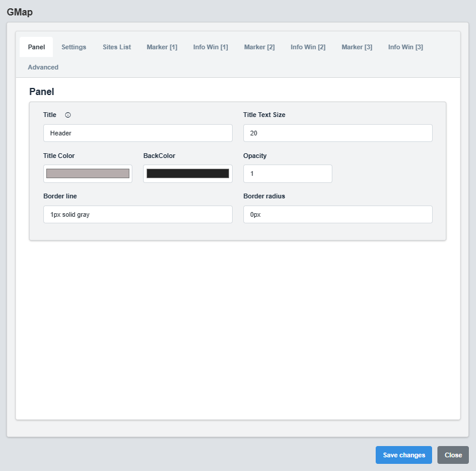The width and height of the screenshot is (476, 471).
Task: Select the Marker [1] tab
Action: tap(161, 47)
